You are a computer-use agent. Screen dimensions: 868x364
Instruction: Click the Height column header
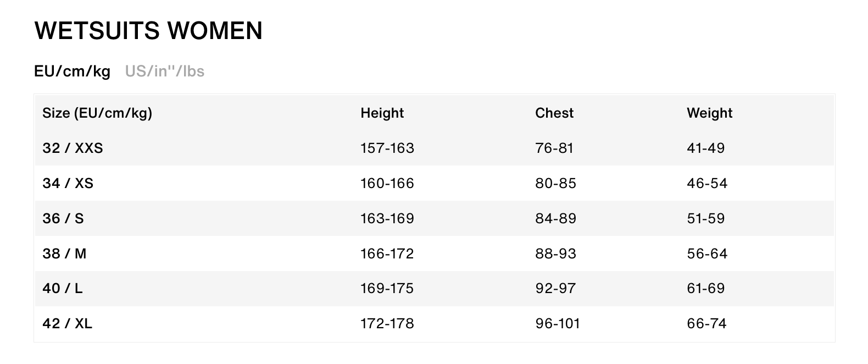pos(382,113)
